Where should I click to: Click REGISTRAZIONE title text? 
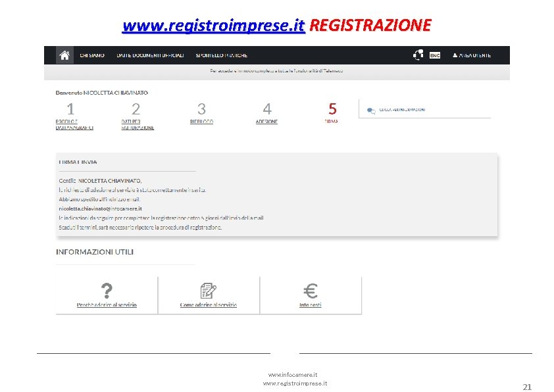pos(370,26)
